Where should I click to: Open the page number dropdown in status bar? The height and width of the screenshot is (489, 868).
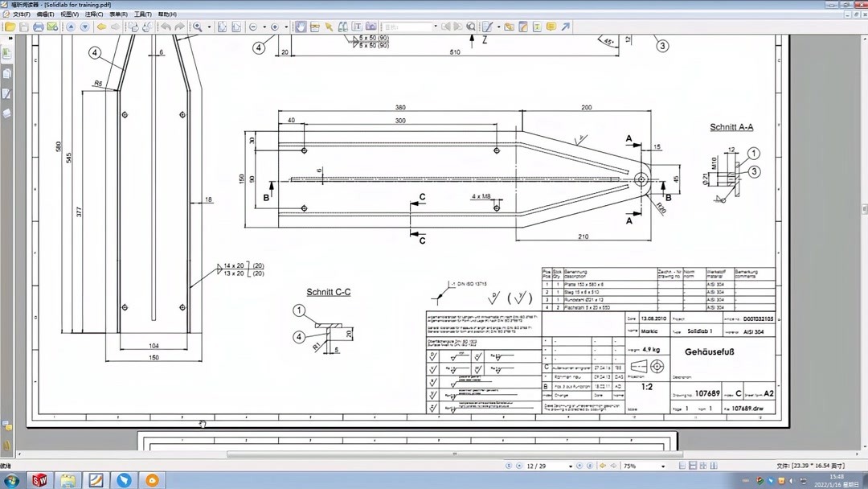tap(571, 465)
